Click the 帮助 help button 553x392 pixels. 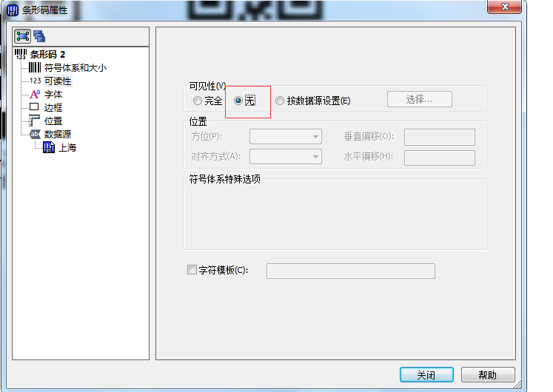[488, 375]
